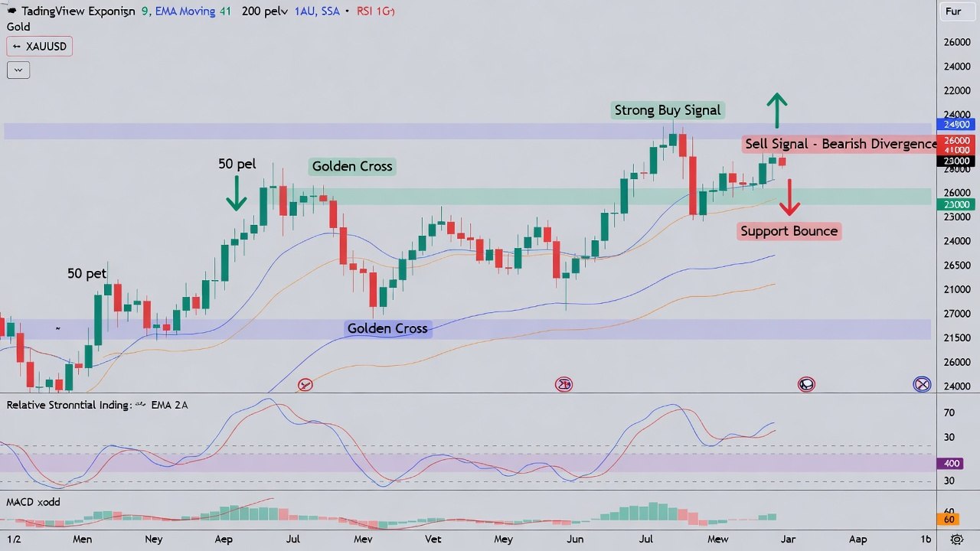Open the XAUUSD symbol button
Screen dimensions: 980x551
pyautogui.click(x=39, y=47)
